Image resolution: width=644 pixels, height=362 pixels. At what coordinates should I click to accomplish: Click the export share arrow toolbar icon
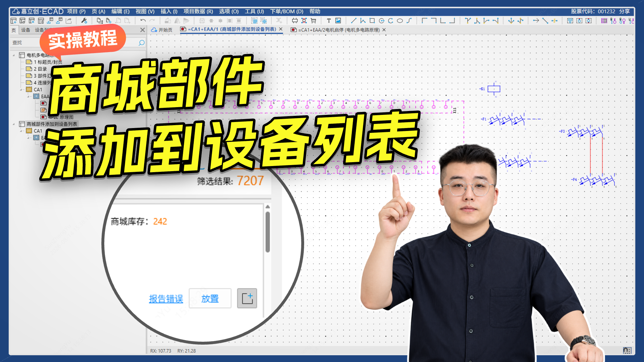tap(69, 21)
